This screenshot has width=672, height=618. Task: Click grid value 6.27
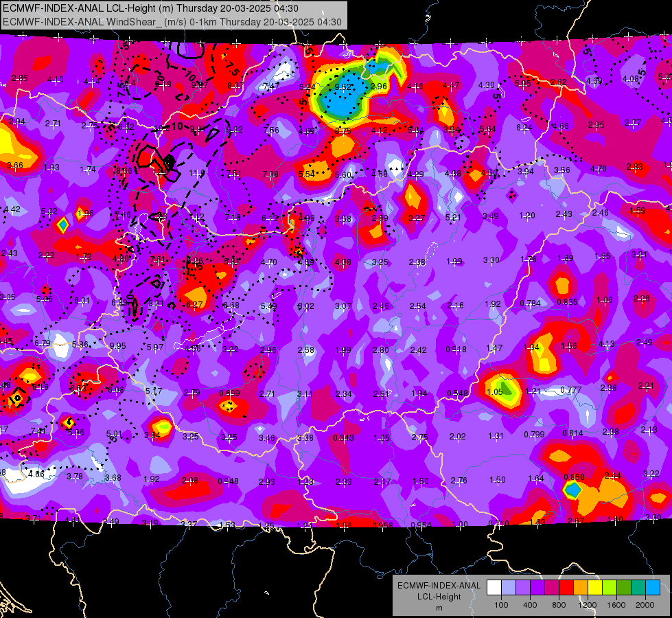tap(194, 304)
